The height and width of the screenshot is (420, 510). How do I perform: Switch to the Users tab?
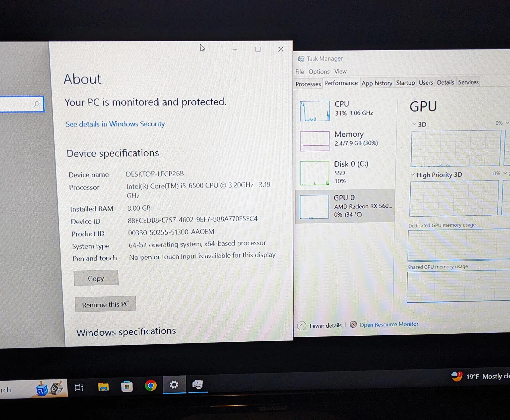tap(426, 83)
